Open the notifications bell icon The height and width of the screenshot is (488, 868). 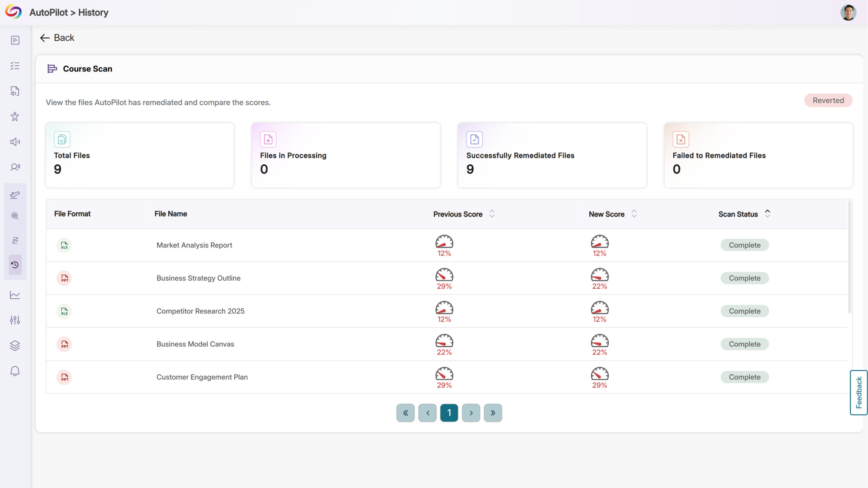(x=15, y=371)
